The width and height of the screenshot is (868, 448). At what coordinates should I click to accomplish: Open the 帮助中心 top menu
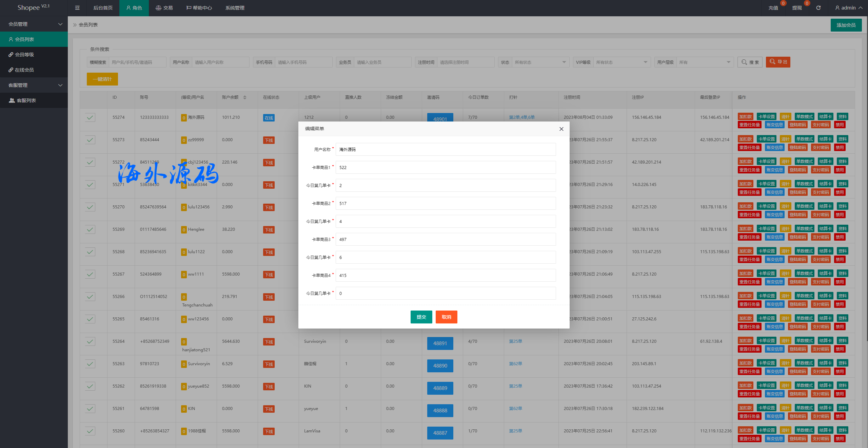coord(199,8)
